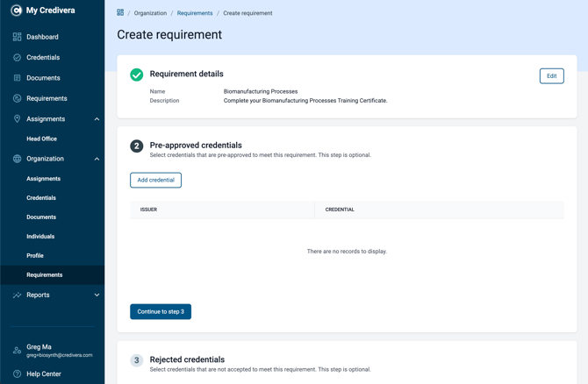
Task: Click Continue to step 3 button
Action: click(x=161, y=312)
